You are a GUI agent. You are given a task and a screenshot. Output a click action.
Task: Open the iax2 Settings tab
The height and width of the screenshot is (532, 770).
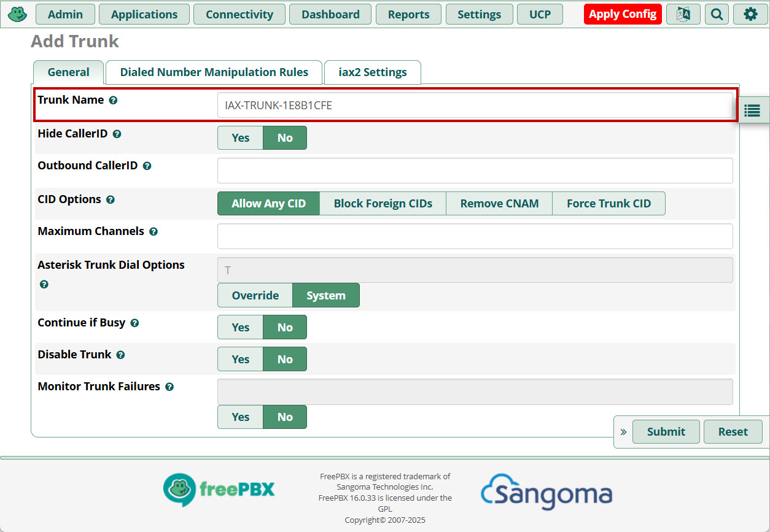(x=372, y=72)
